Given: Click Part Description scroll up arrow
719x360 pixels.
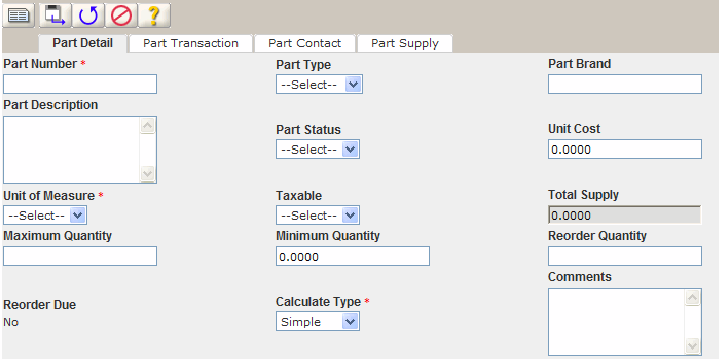Looking at the screenshot, I should [147, 126].
